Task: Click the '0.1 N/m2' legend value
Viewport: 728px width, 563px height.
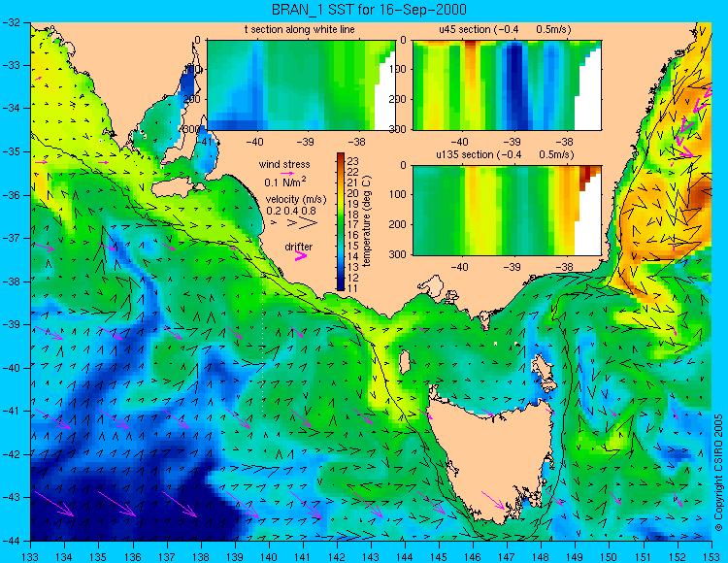Action: (285, 182)
